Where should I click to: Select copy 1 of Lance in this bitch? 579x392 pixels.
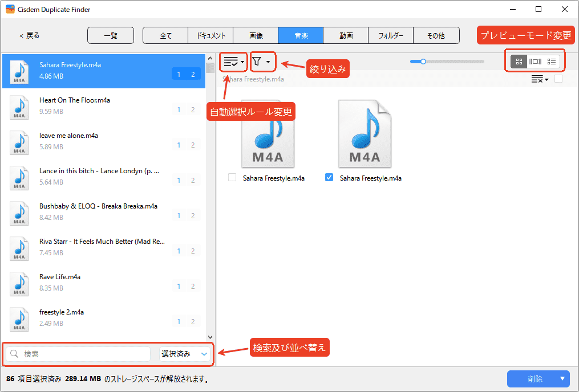(179, 180)
